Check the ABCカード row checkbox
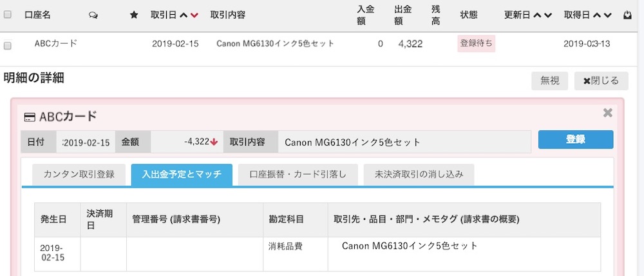 [7, 45]
